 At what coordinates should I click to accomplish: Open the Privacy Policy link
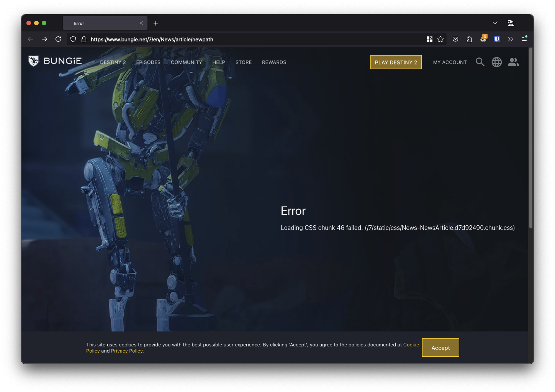pos(127,351)
